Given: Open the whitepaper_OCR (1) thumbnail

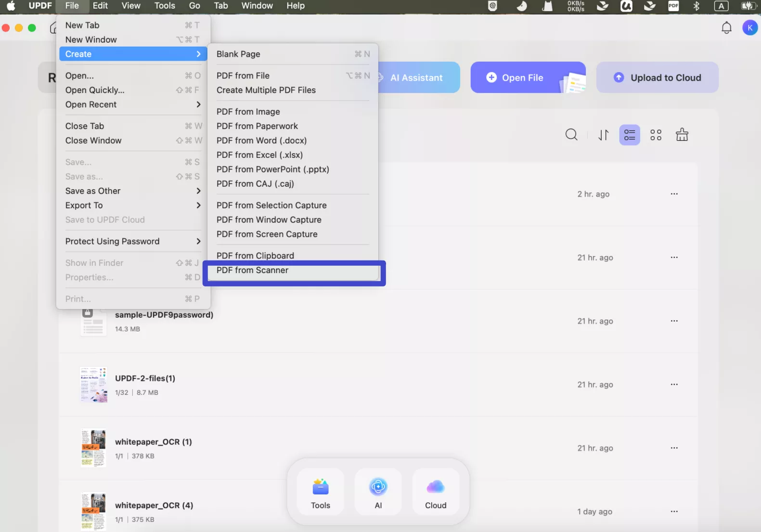Looking at the screenshot, I should pyautogui.click(x=93, y=448).
